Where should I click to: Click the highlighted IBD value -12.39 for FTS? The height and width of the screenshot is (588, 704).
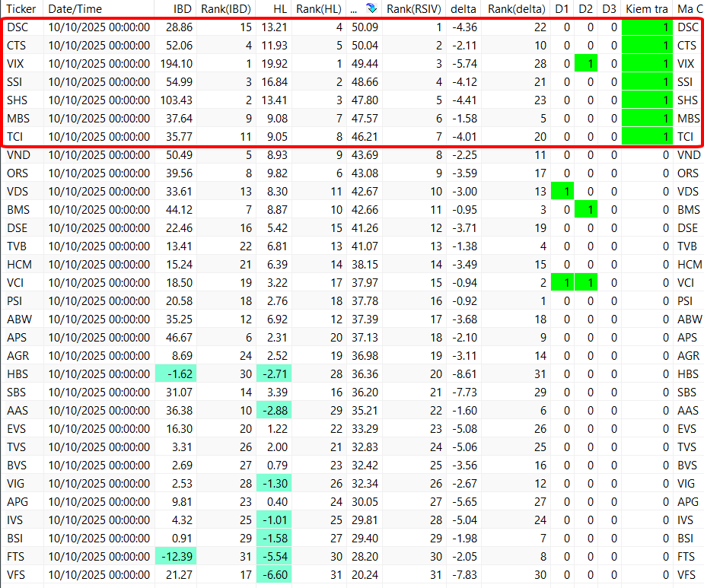pyautogui.click(x=176, y=557)
